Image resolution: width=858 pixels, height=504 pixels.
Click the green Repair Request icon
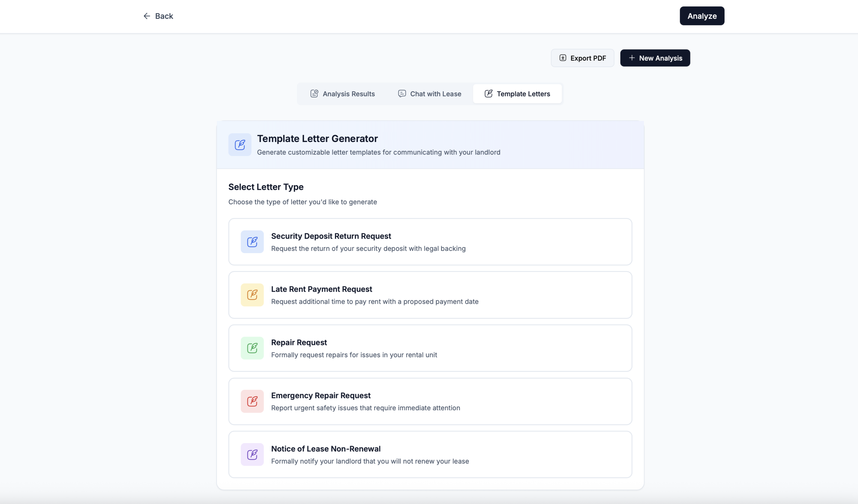tap(252, 348)
